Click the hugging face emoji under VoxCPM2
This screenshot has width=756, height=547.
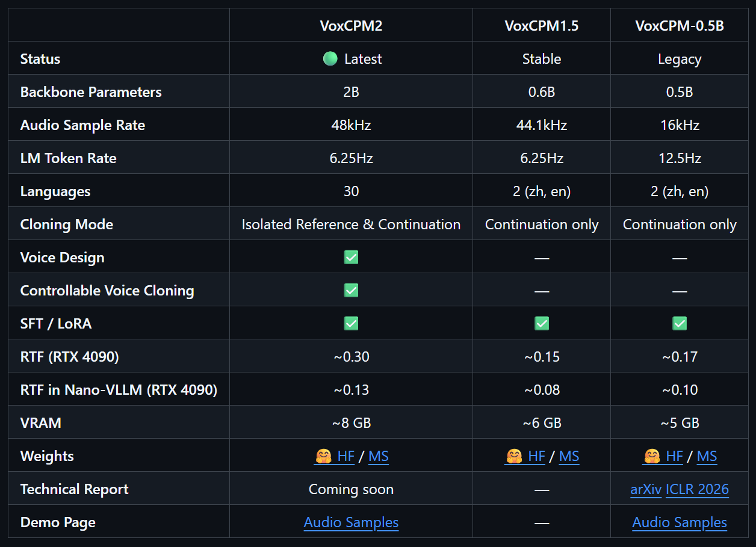tap(323, 457)
